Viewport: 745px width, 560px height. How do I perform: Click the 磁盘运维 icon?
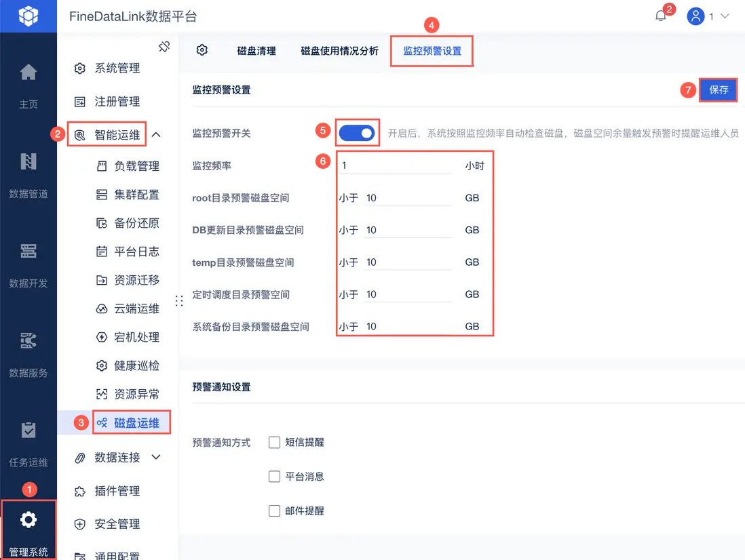pos(102,422)
